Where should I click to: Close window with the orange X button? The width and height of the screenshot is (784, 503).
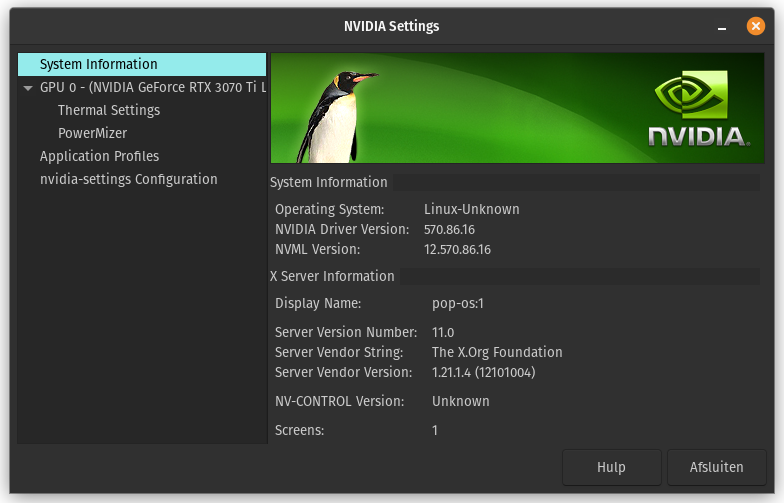click(756, 26)
